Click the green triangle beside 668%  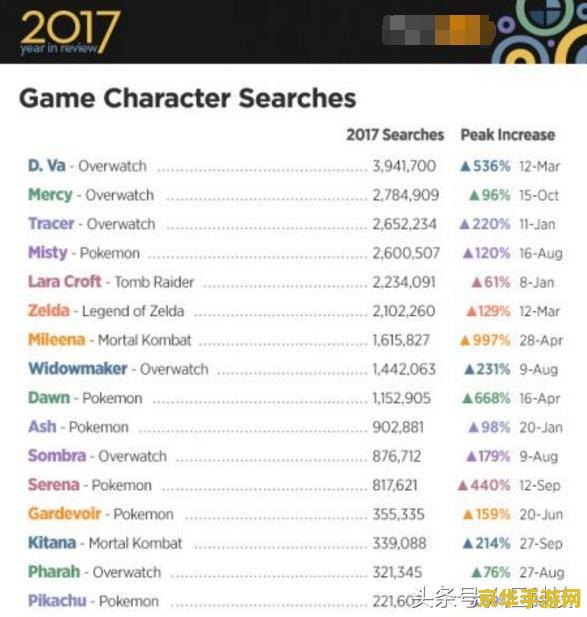[467, 399]
